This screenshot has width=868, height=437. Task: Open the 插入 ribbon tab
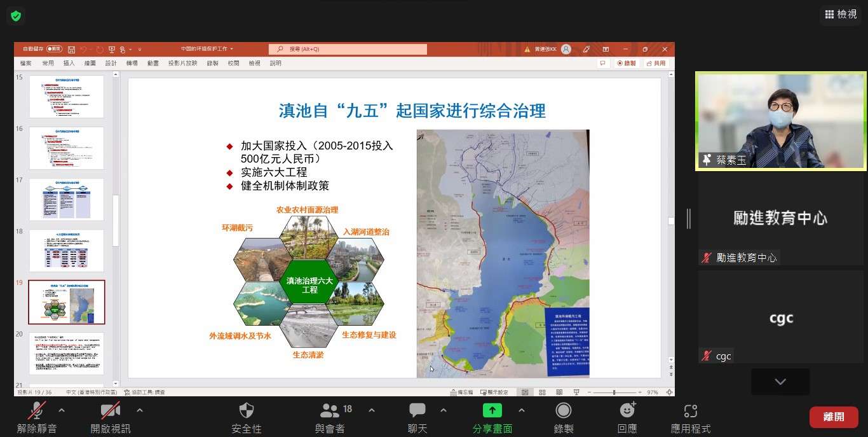(69, 63)
